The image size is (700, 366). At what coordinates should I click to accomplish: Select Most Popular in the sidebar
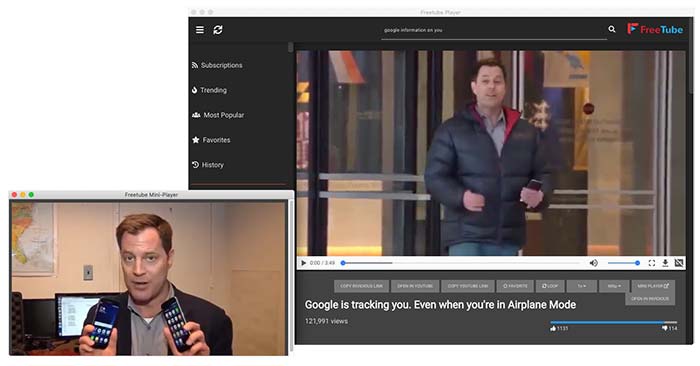pyautogui.click(x=218, y=115)
